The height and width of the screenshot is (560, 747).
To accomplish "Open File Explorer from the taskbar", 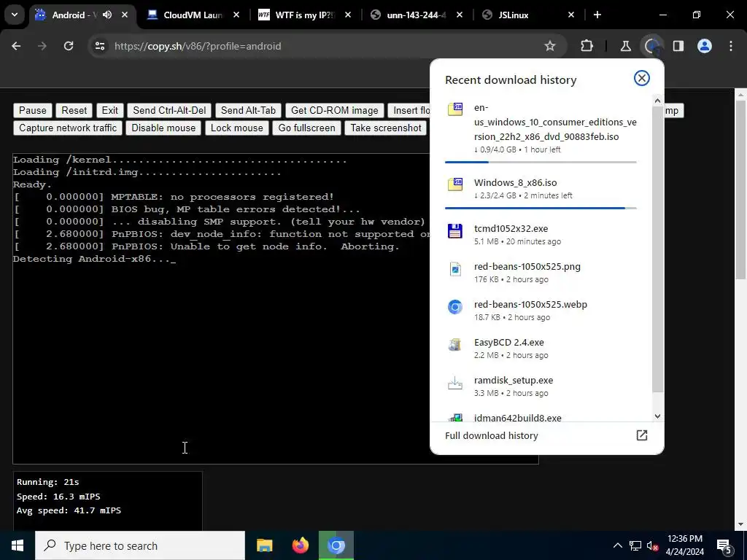I will coord(264,545).
